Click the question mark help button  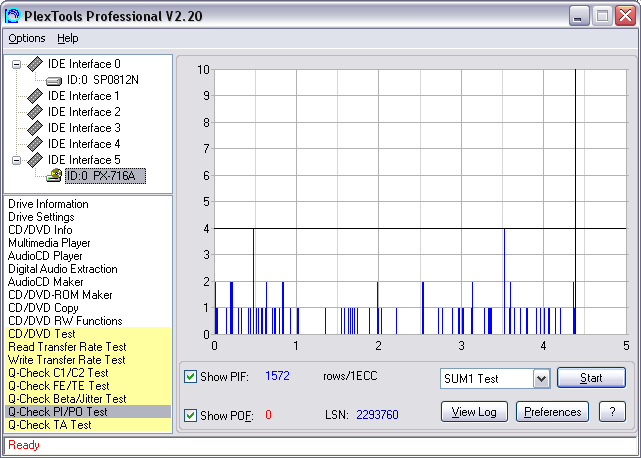(x=612, y=412)
